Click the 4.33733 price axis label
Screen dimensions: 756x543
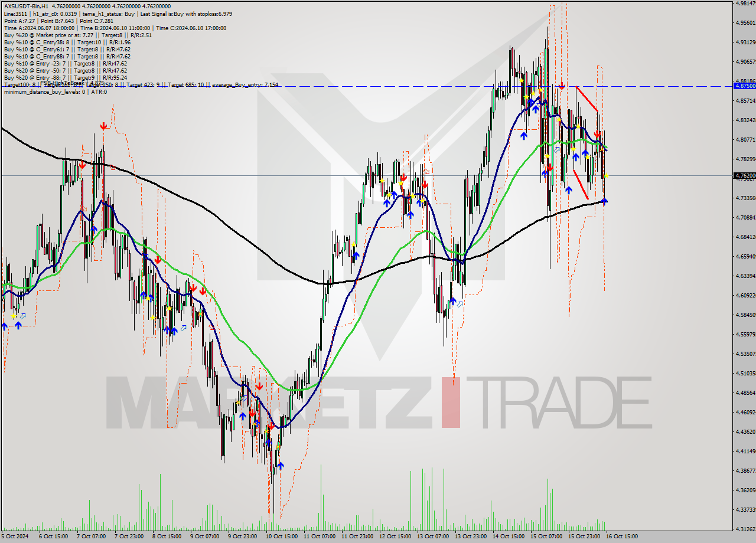pyautogui.click(x=745, y=509)
